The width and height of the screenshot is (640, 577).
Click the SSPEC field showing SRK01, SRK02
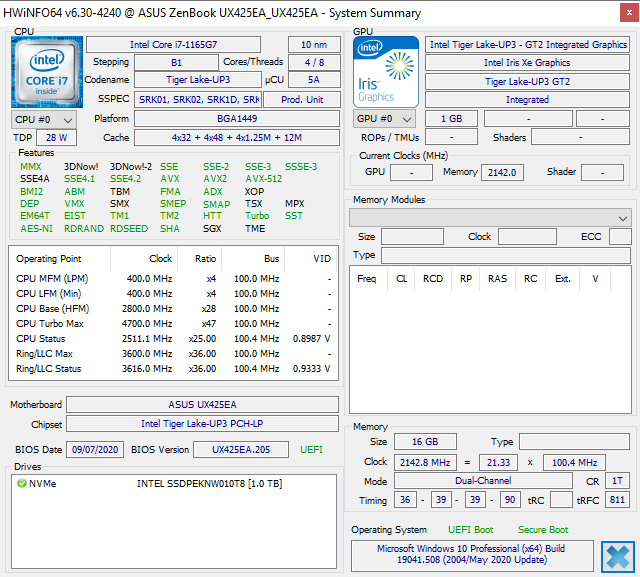199,100
